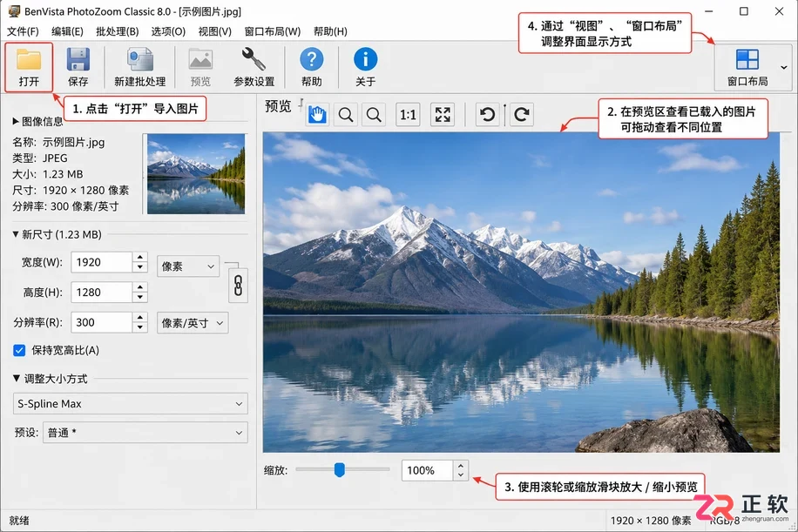This screenshot has width=798, height=532.
Task: Start 新建批处理 from the toolbar
Action: pyautogui.click(x=139, y=67)
